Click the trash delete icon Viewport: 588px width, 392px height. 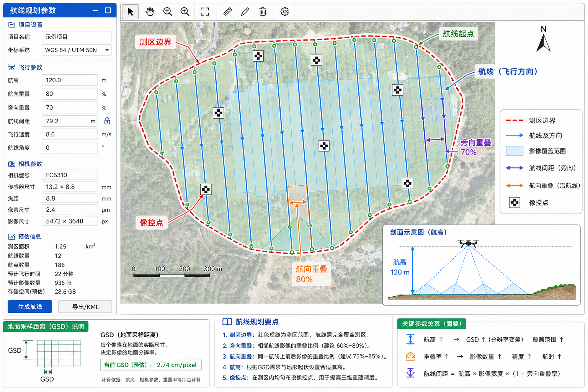[x=263, y=11]
